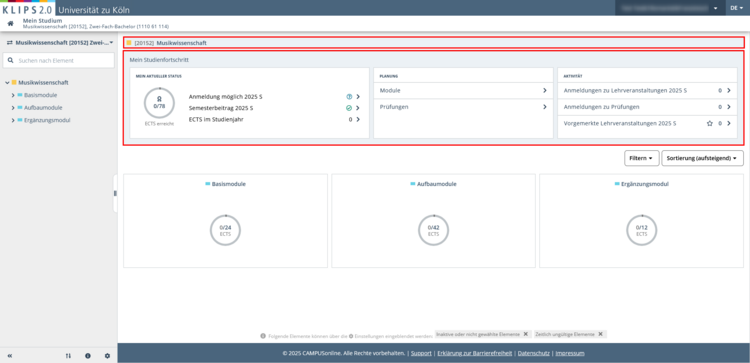
Task: Open the DE language dropdown
Action: click(x=737, y=8)
